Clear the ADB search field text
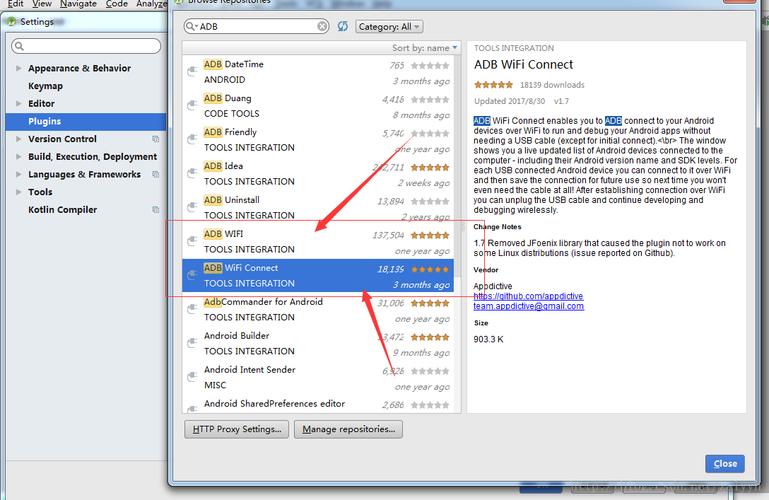The width and height of the screenshot is (769, 500). 322,26
